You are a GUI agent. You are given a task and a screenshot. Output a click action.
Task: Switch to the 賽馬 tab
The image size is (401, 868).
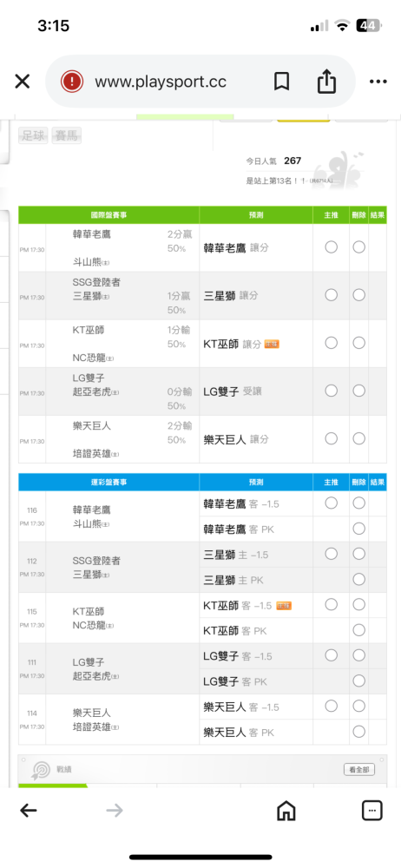67,135
